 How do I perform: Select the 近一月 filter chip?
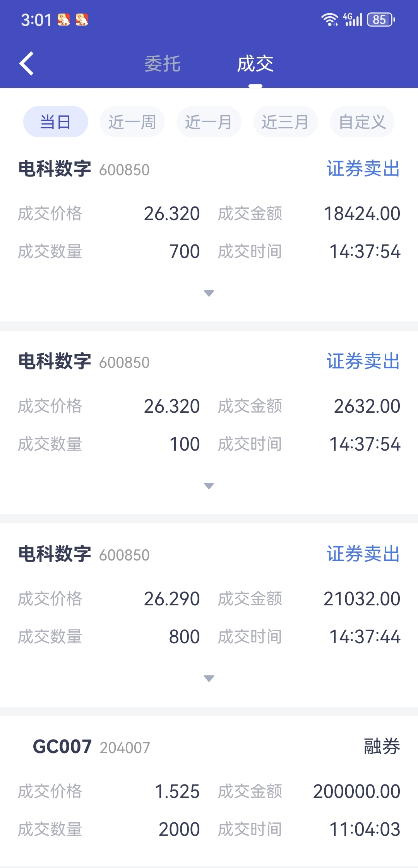coord(209,122)
